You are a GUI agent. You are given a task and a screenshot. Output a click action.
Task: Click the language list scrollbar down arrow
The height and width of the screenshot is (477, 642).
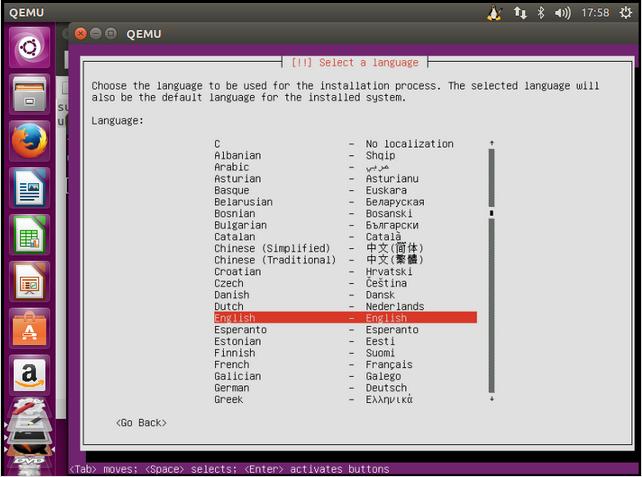point(491,399)
